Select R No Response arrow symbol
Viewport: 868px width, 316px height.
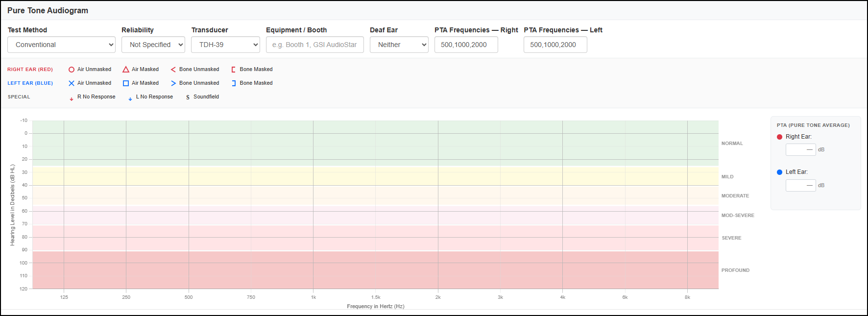[x=72, y=97]
